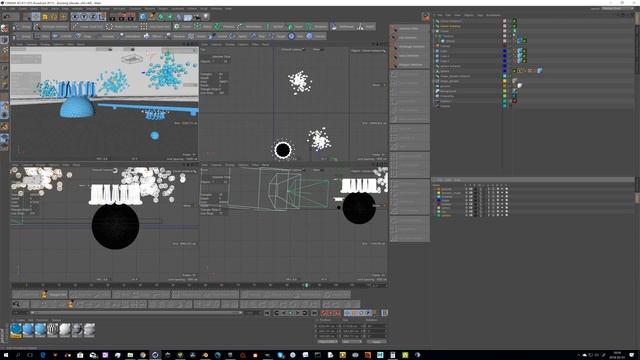The height and width of the screenshot is (360, 640).
Task: Click the Render View clapperboard icon
Action: [x=113, y=17]
